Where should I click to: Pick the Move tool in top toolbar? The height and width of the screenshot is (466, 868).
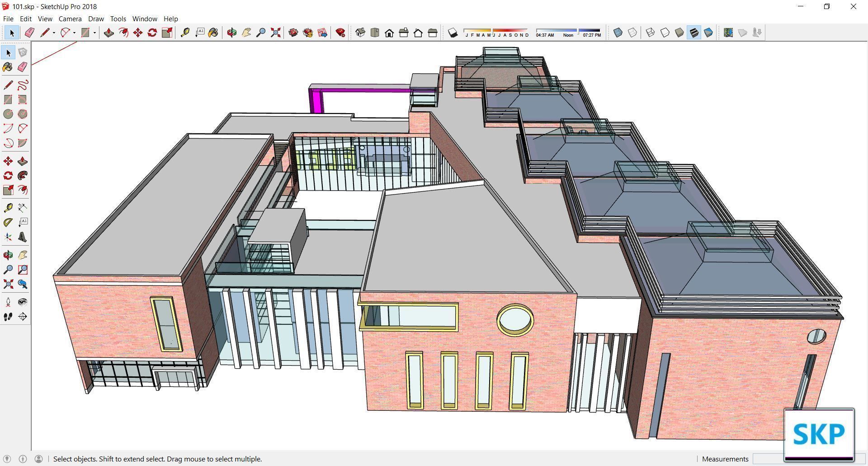point(138,33)
